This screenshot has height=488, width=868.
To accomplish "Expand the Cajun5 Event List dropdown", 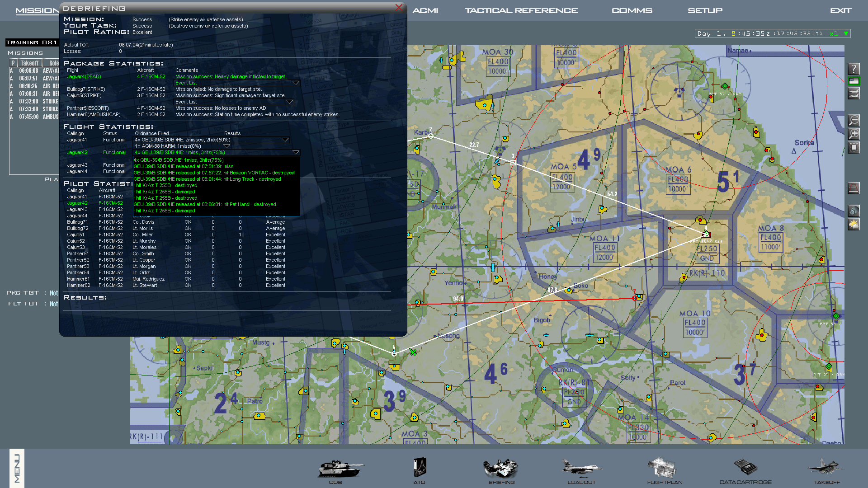I will tap(289, 102).
